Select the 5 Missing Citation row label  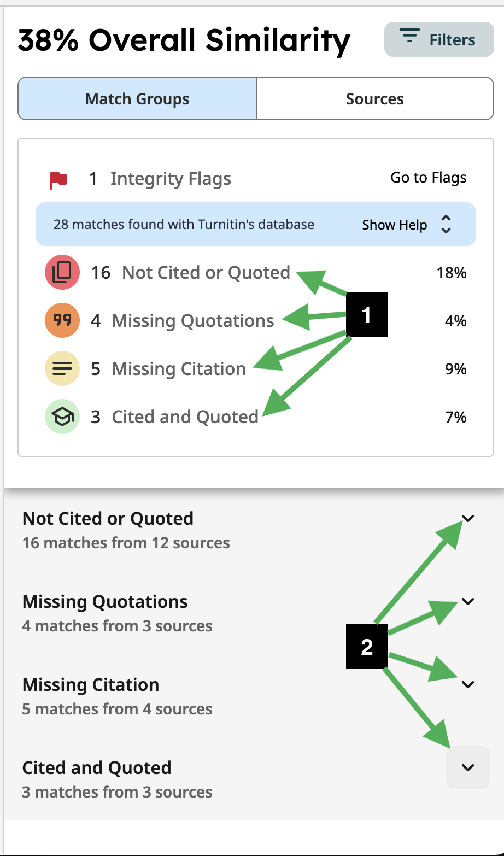click(x=179, y=369)
